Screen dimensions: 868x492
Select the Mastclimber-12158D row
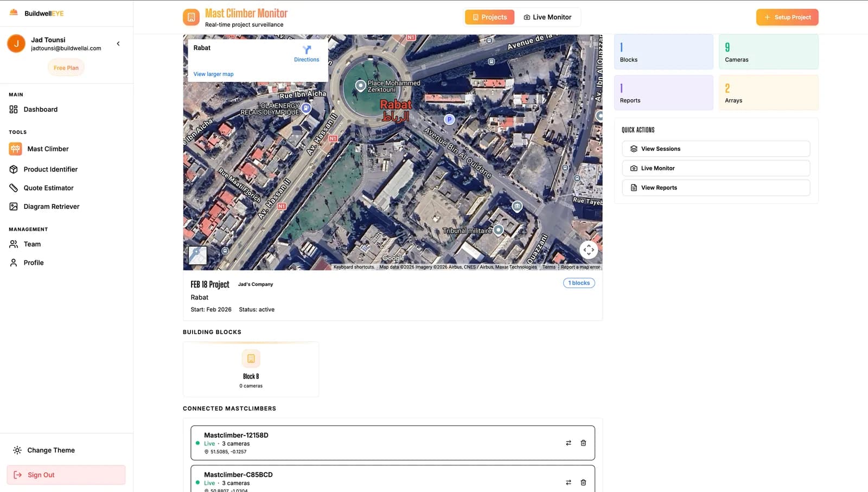[x=393, y=443]
